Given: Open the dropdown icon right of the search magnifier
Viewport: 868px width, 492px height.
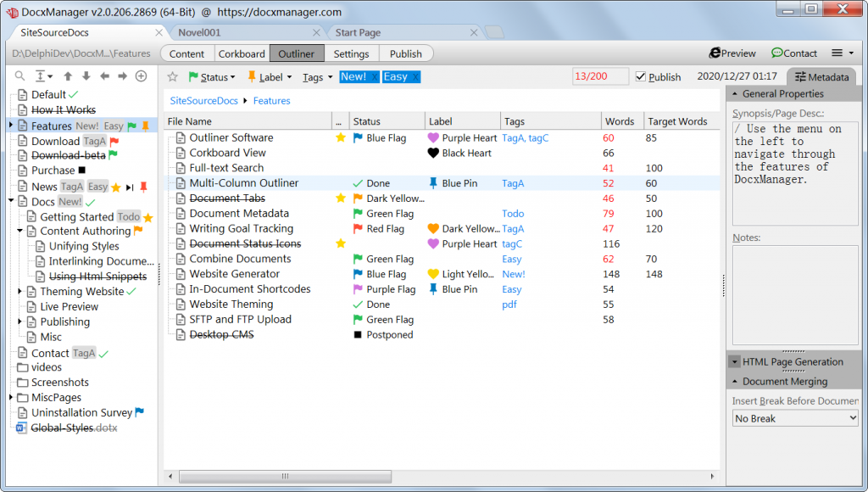Looking at the screenshot, I should tap(44, 75).
